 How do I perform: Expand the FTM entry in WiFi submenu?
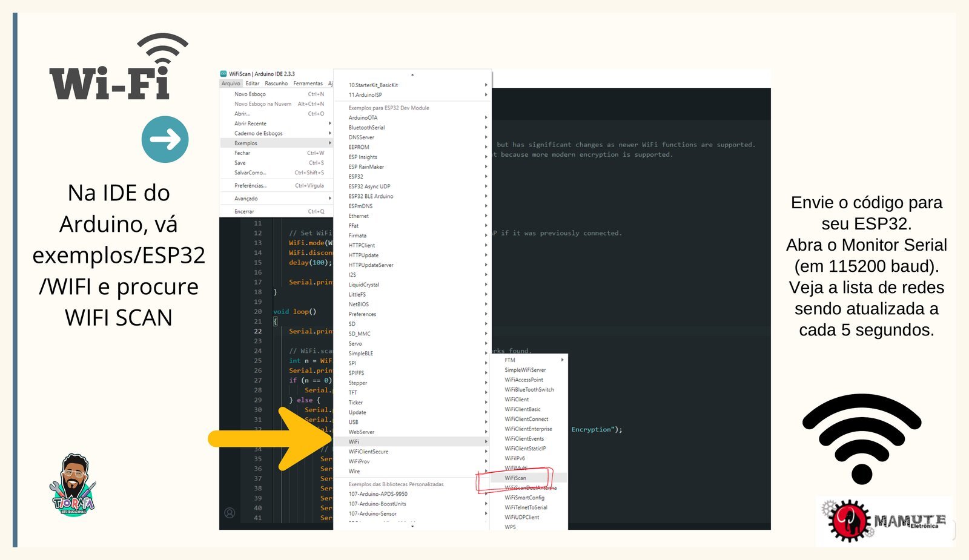[x=529, y=360]
